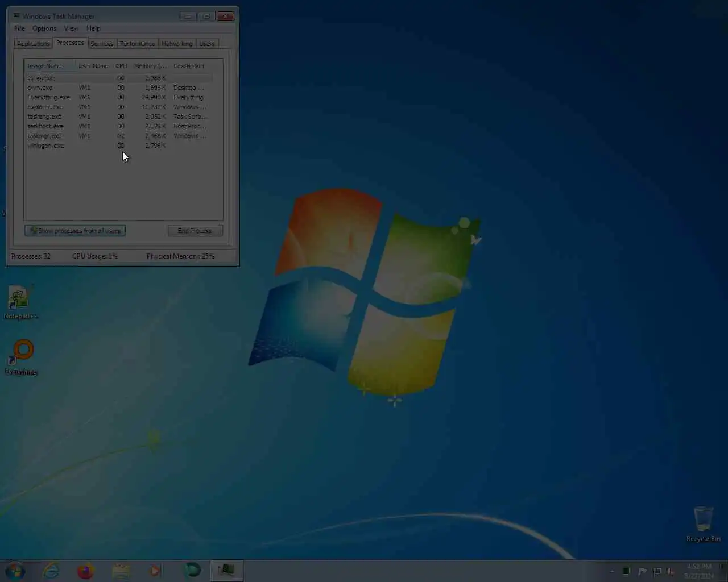Screen dimensions: 728x582
Task: Open the taskbar clock and date
Action: coord(698,571)
